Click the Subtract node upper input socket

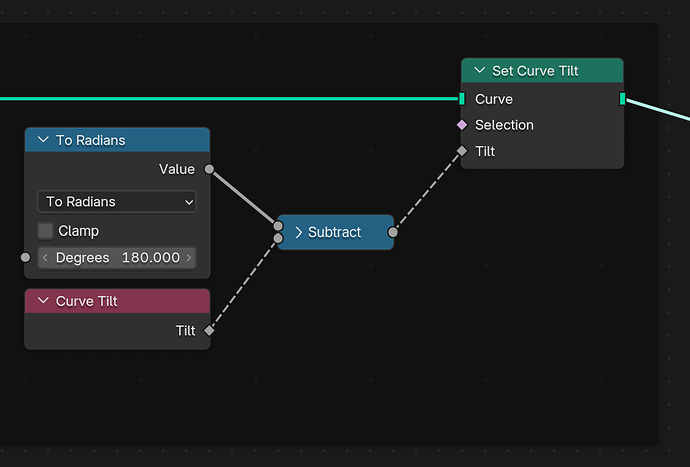coord(278,226)
